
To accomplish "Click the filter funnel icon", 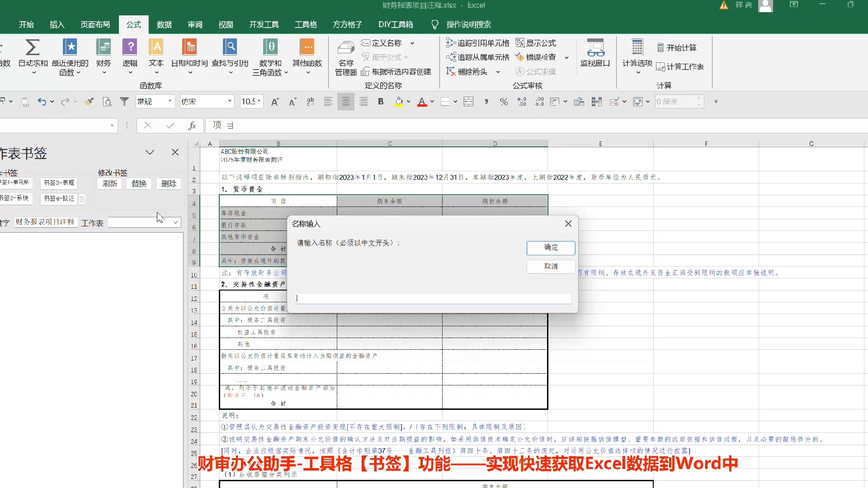I will (124, 102).
